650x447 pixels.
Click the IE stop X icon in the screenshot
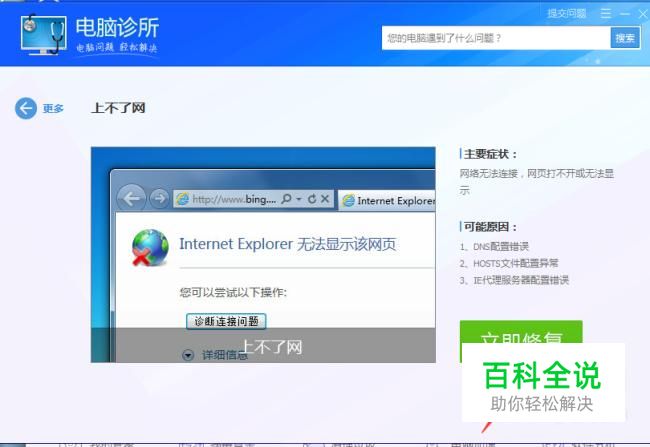[325, 199]
